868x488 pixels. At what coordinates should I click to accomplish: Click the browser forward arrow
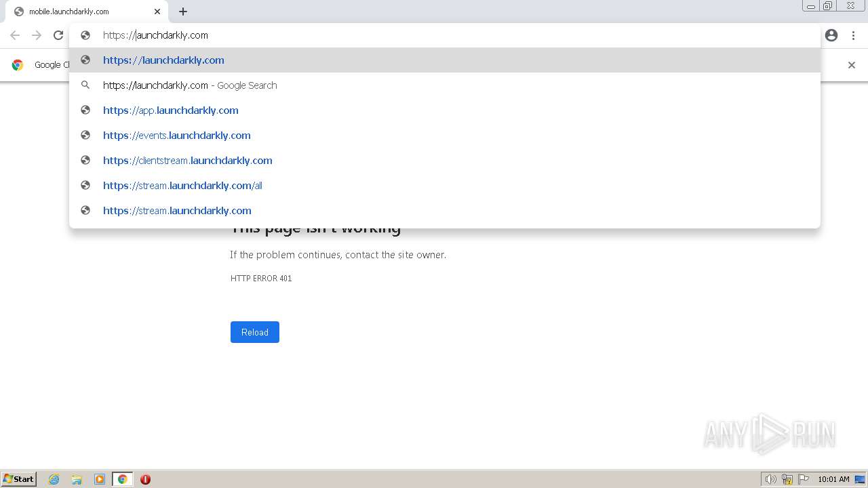[37, 35]
